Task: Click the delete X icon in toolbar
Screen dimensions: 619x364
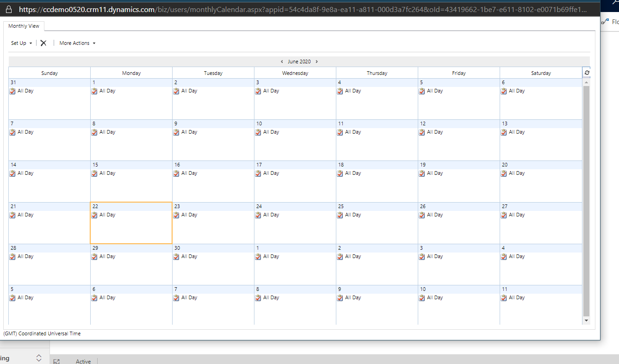Action: [43, 43]
